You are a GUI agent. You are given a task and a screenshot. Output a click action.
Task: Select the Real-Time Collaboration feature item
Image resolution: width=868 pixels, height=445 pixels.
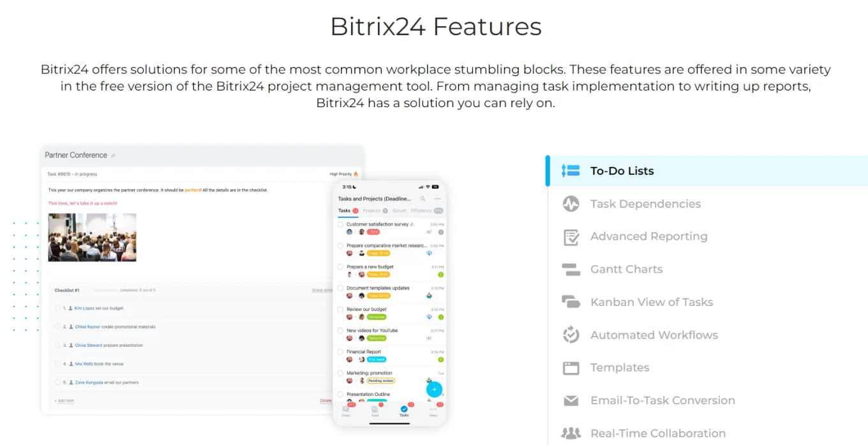657,434
